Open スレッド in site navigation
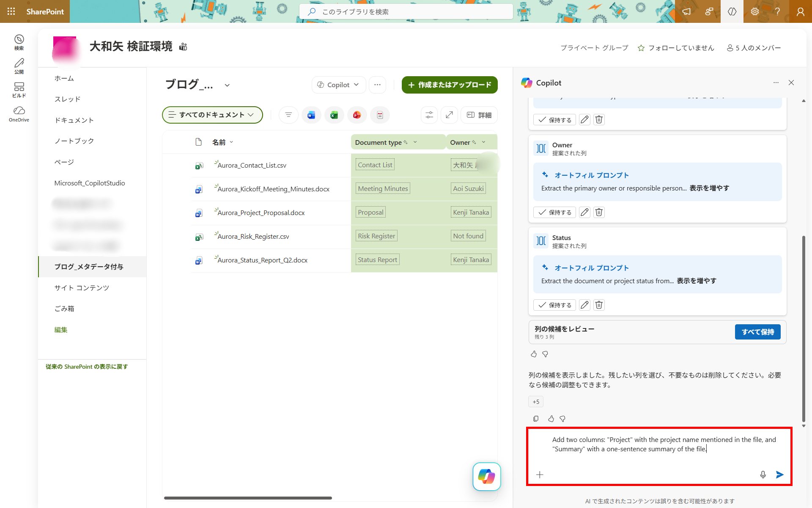Screen dimensions: 812x508 click(67, 99)
